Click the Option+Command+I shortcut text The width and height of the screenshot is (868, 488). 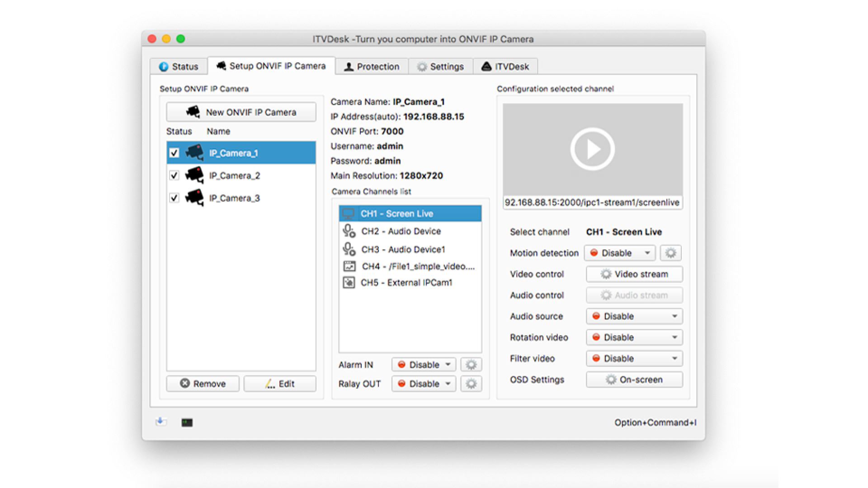coord(655,422)
